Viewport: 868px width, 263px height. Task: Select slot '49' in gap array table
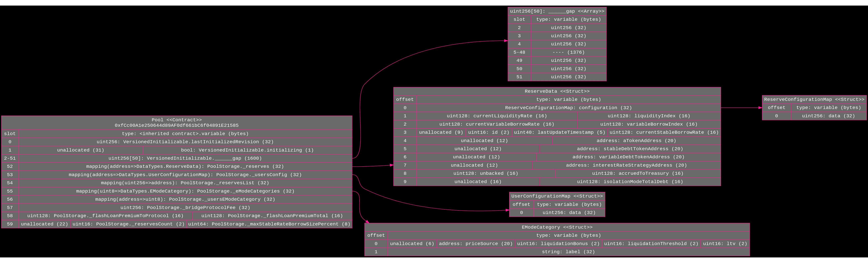point(519,61)
